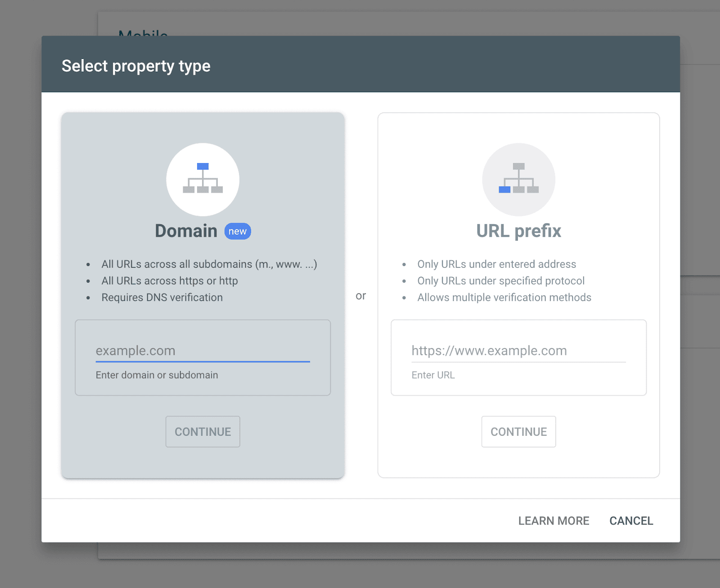Open the LEARN MORE link
Screen dimensions: 720x588
(553, 521)
